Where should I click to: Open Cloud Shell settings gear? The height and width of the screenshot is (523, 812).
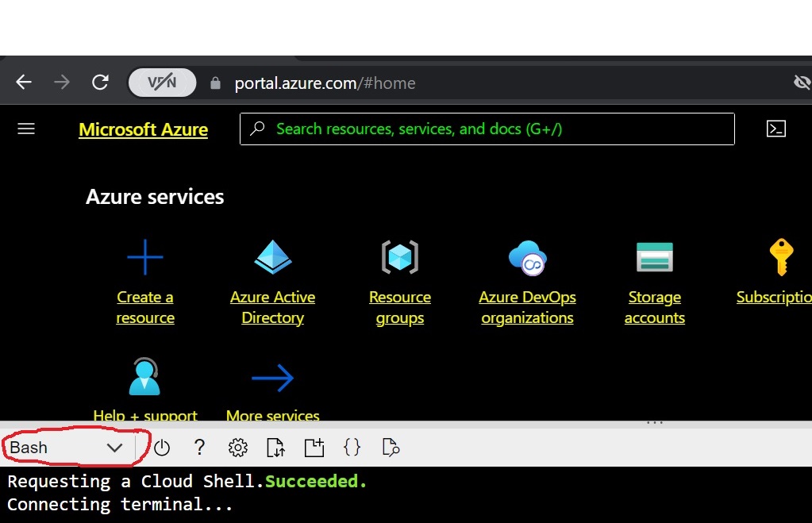point(237,448)
